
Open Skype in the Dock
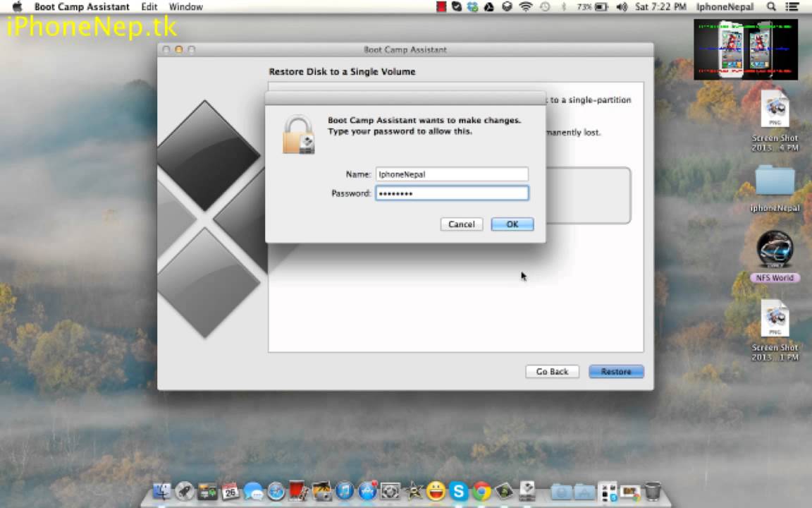(x=459, y=491)
